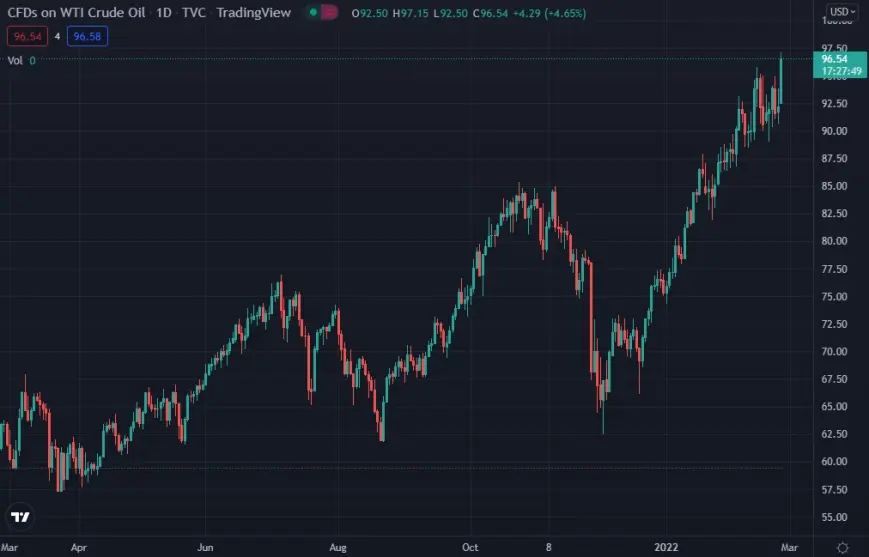Click the TVC exchange label

[193, 13]
